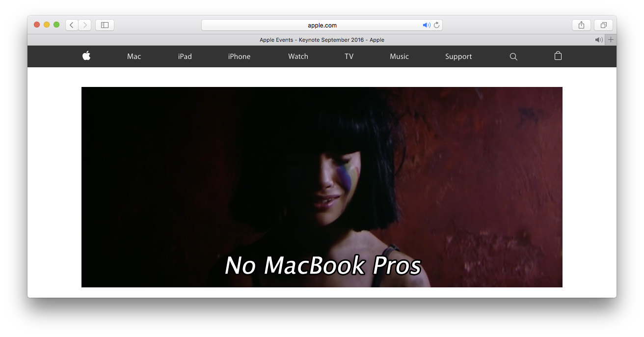Open a new tab with plus button
This screenshot has width=644, height=337.
pos(611,40)
